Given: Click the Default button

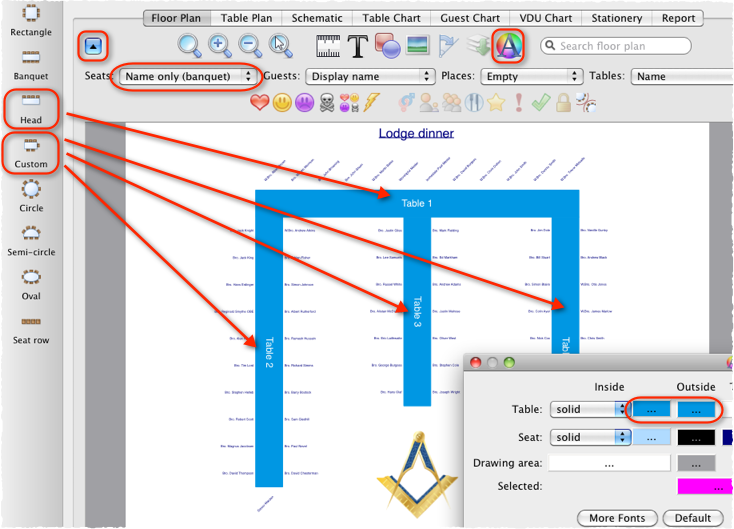Looking at the screenshot, I should coord(693,518).
